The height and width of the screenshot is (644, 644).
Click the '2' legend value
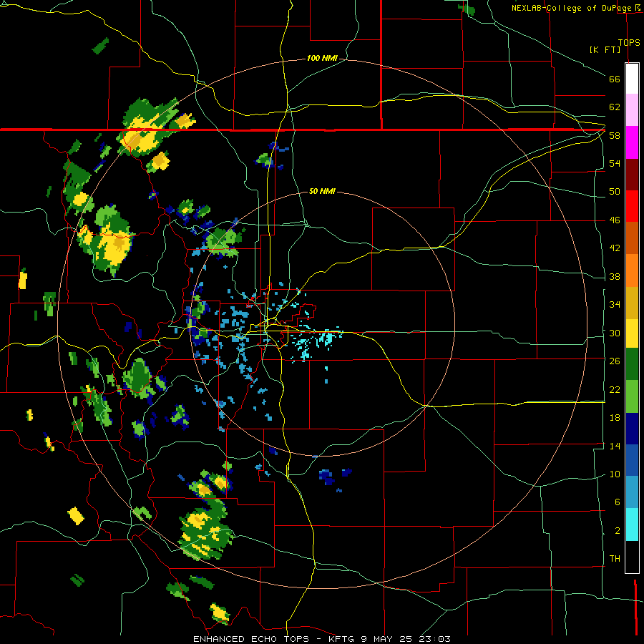pyautogui.click(x=617, y=531)
